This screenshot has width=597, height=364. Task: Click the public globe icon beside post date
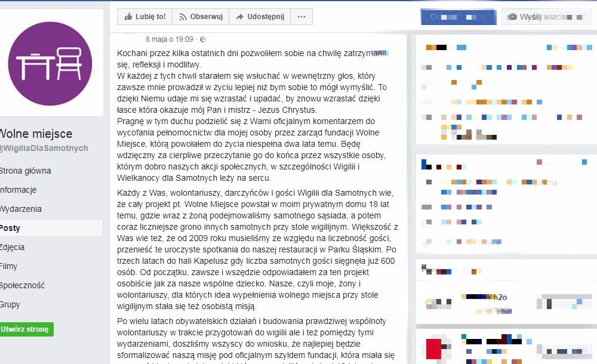pyautogui.click(x=203, y=39)
